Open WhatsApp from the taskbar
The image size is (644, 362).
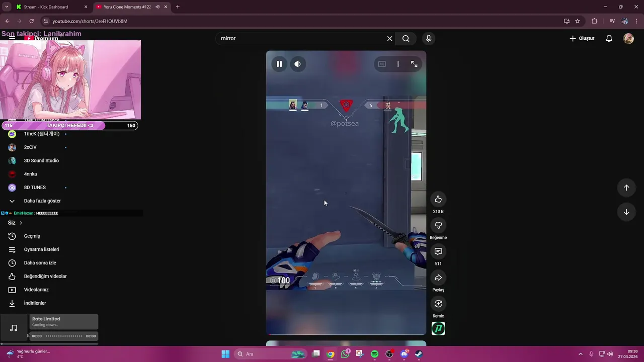(x=345, y=354)
